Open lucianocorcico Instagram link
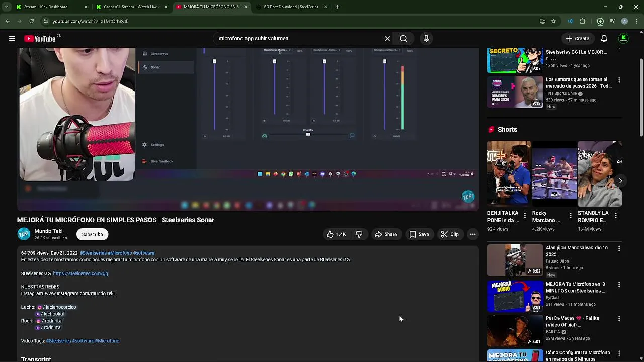This screenshot has height=362, width=644. [56, 307]
